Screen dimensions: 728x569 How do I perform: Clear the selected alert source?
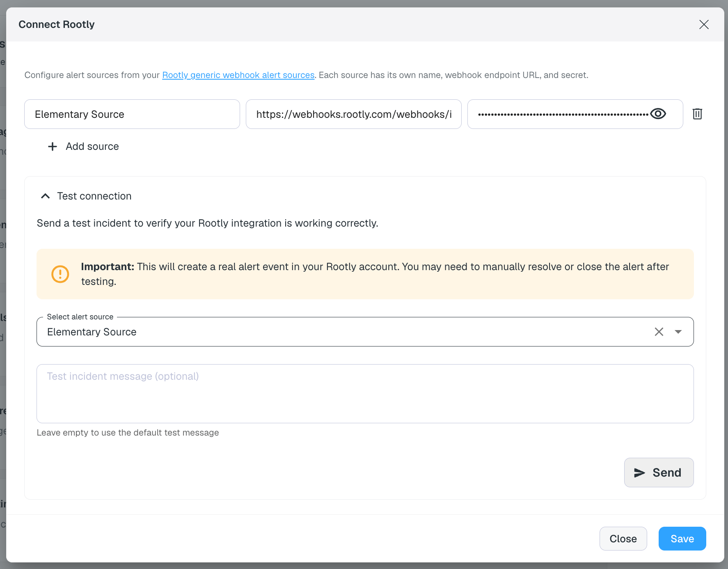click(659, 332)
